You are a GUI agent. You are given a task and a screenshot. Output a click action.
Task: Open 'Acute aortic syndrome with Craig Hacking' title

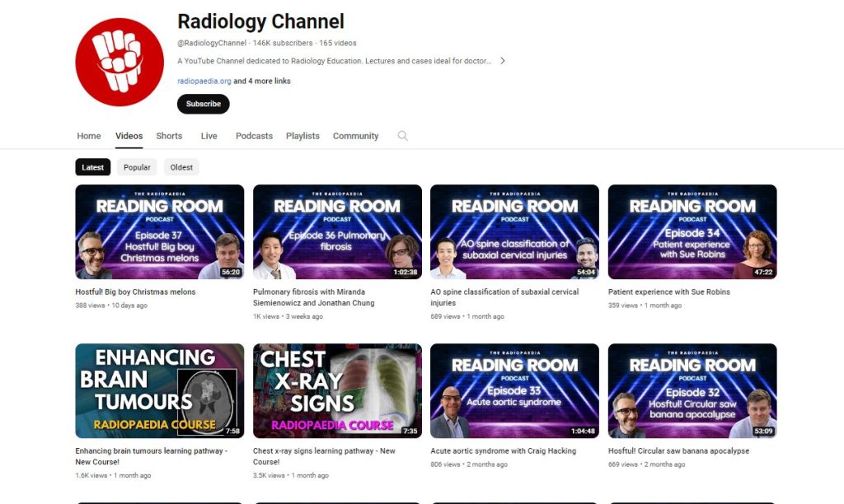click(503, 451)
